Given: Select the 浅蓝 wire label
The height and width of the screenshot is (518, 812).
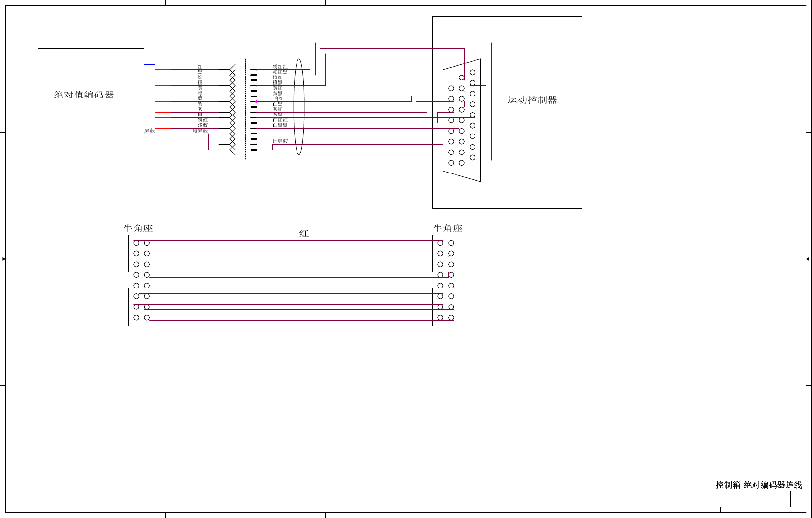Looking at the screenshot, I should coord(203,125).
